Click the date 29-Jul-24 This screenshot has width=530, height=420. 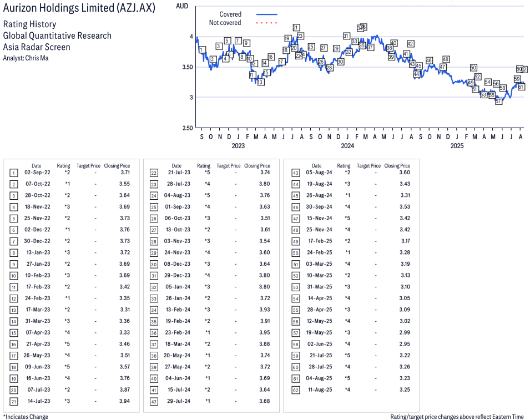[x=179, y=401]
